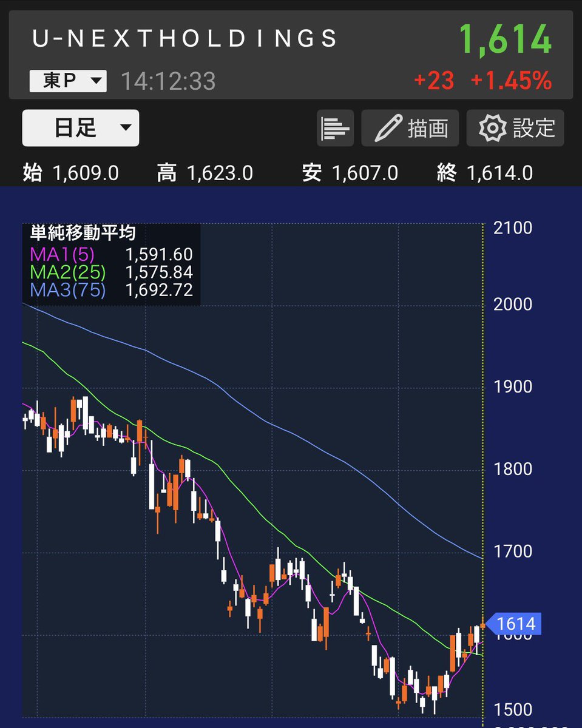Click the 始 1,609.0 open value
The width and height of the screenshot is (582, 728).
(x=71, y=174)
